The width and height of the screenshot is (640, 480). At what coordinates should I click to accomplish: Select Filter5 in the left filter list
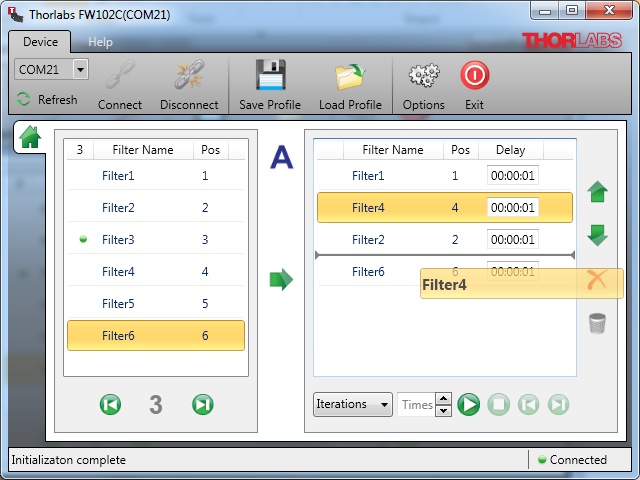[156, 303]
